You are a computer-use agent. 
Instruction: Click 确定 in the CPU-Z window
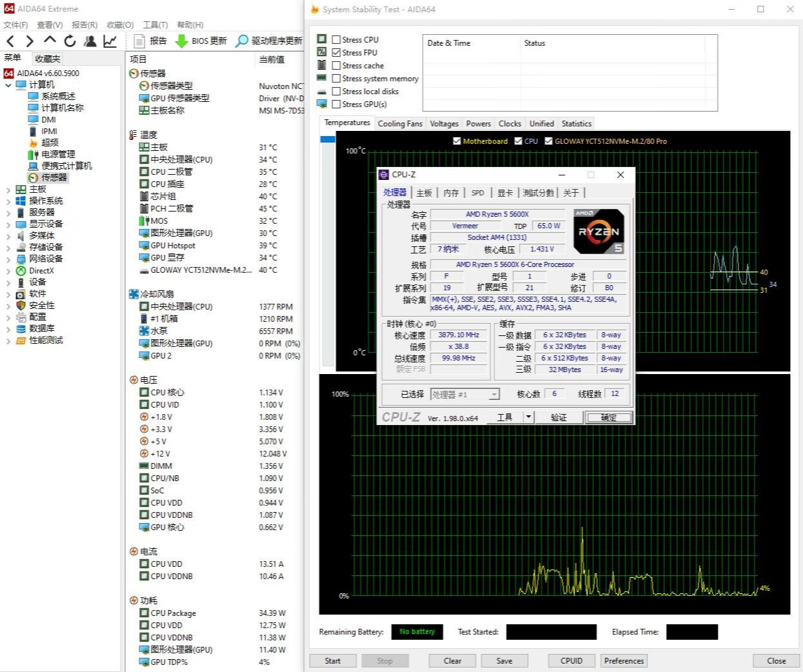(608, 417)
